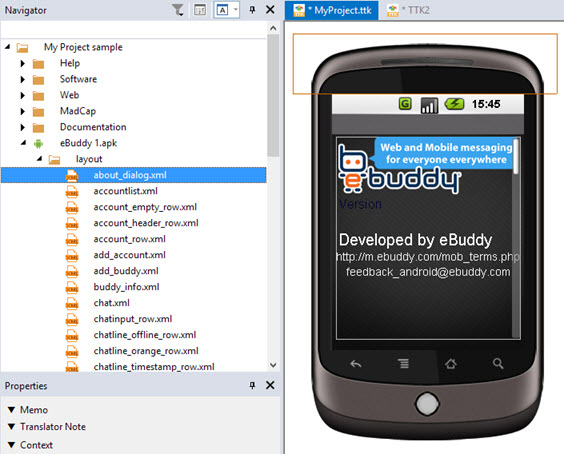
Task: Expand the Documentation folder arrow
Action: (23, 127)
